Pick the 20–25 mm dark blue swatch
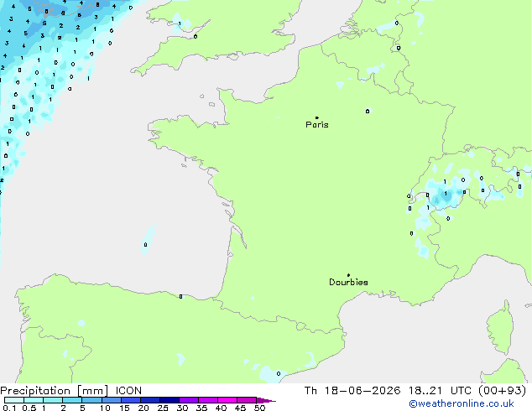 (x=150, y=400)
